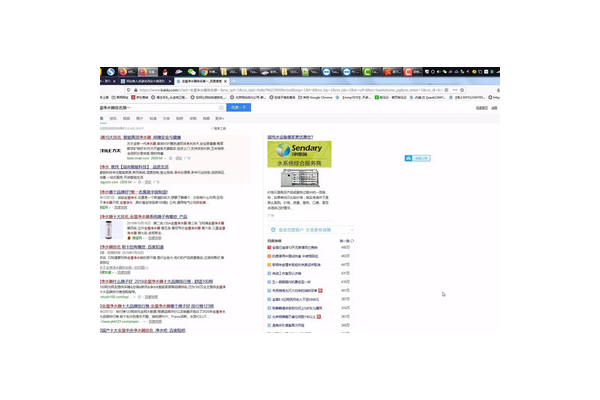Click machine equipment image under Sendary ad
This screenshot has height=400, width=600.
click(x=300, y=178)
